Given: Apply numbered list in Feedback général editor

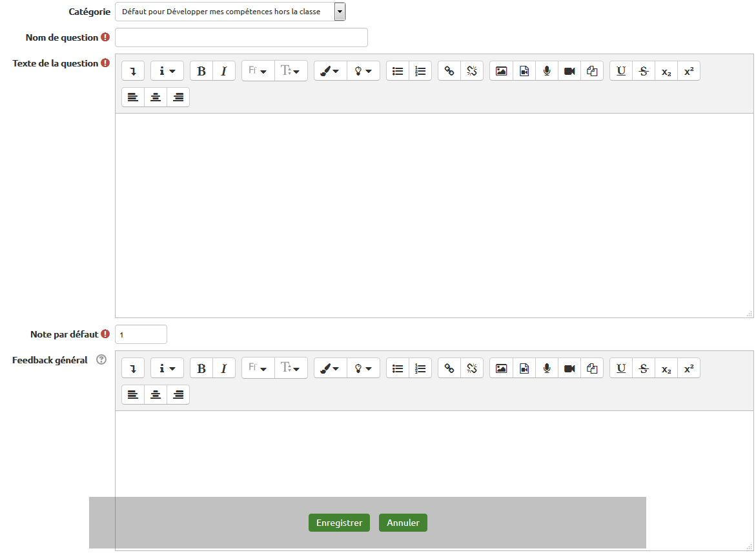Looking at the screenshot, I should [420, 368].
